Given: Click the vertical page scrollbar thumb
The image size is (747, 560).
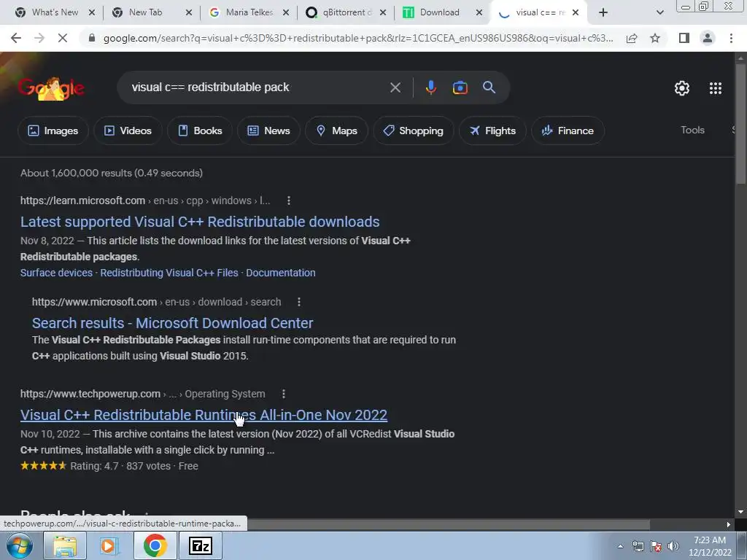Looking at the screenshot, I should click(x=740, y=122).
